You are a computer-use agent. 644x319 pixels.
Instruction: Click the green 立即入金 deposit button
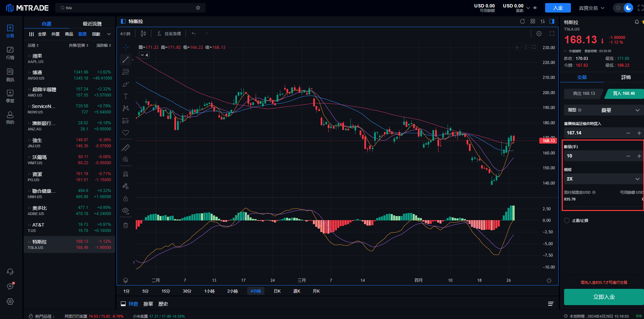(604, 297)
